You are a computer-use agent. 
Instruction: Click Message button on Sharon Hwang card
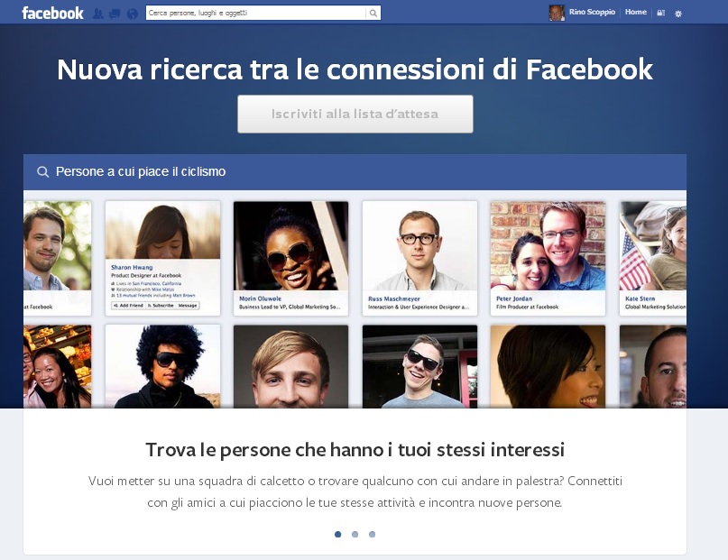coord(188,306)
